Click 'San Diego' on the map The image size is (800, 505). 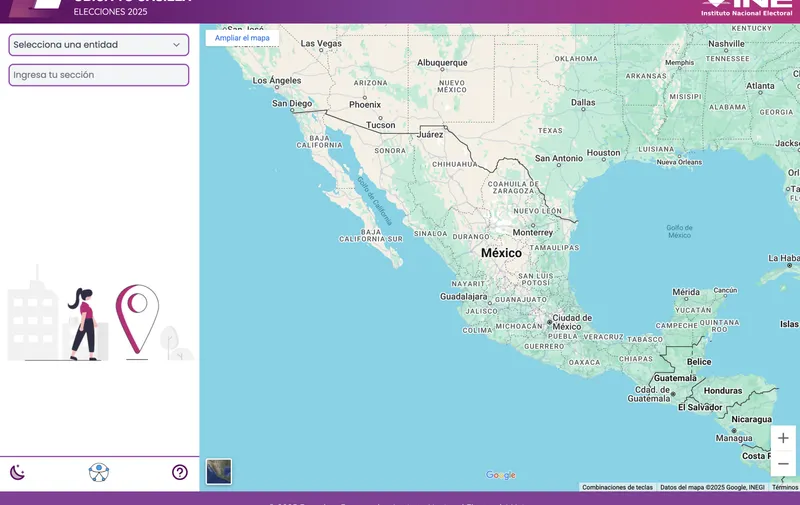[x=292, y=103]
